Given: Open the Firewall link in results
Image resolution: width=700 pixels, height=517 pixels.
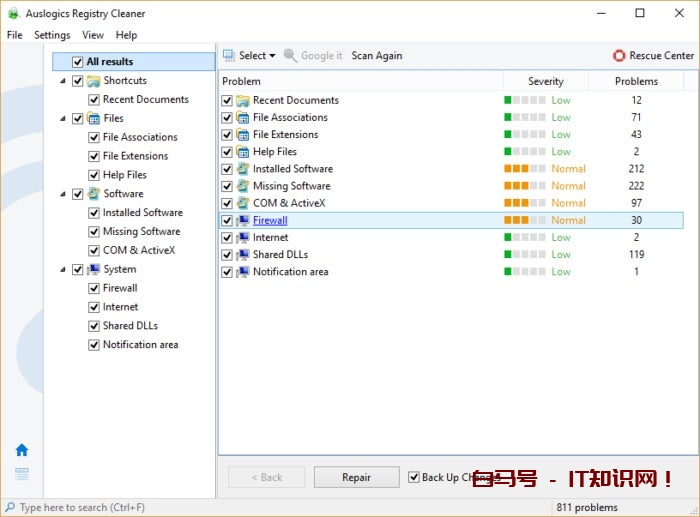Looking at the screenshot, I should 270,220.
